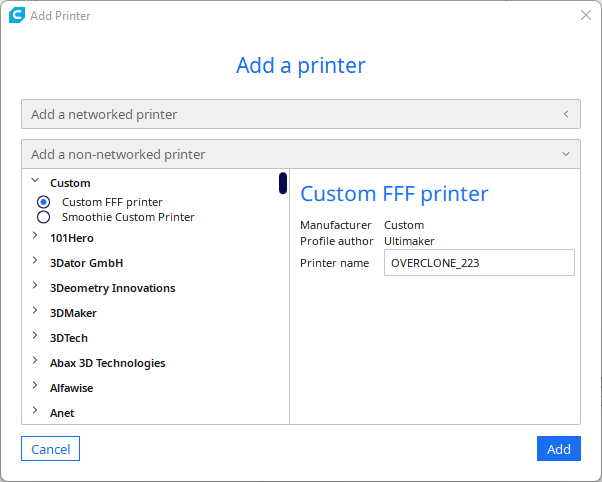Click the 'Profile author' field label

click(x=337, y=241)
